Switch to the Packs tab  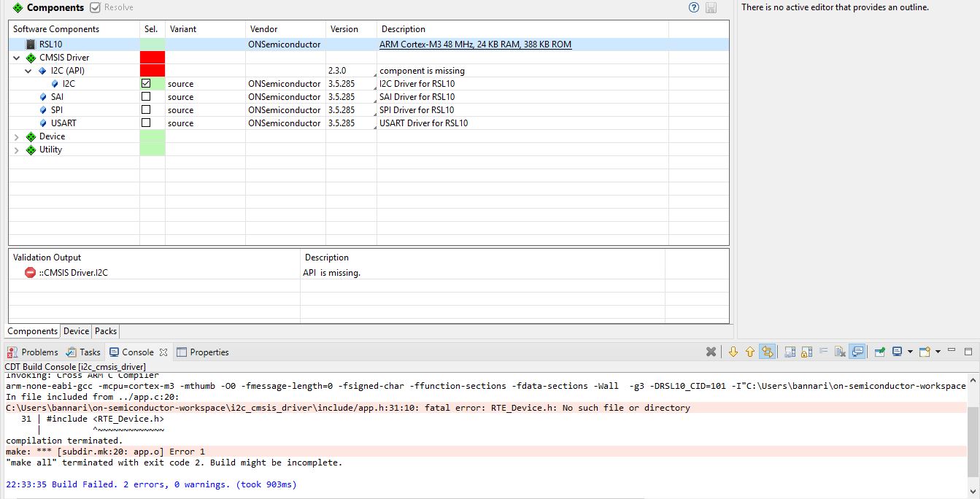(x=106, y=331)
